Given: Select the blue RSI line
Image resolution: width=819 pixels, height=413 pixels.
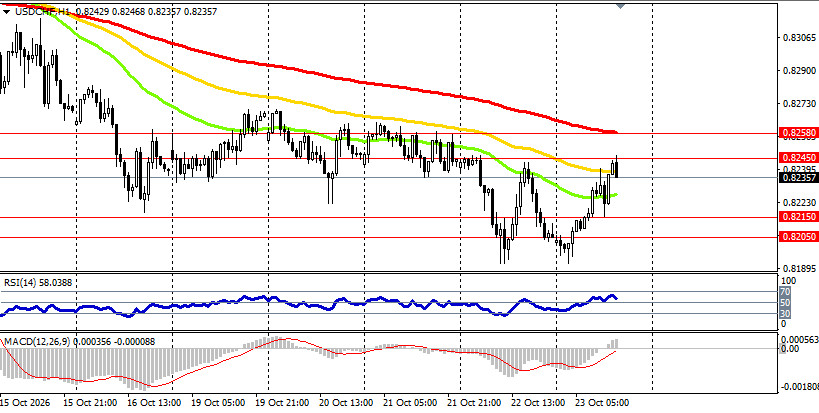Looking at the screenshot, I should coord(366,301).
